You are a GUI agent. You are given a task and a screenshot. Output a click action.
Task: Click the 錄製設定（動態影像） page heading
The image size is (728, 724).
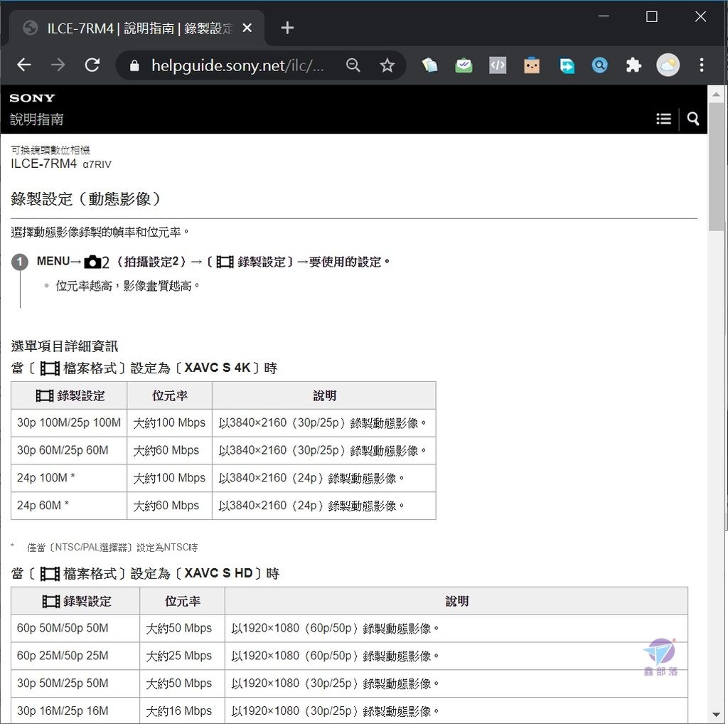pos(86,199)
